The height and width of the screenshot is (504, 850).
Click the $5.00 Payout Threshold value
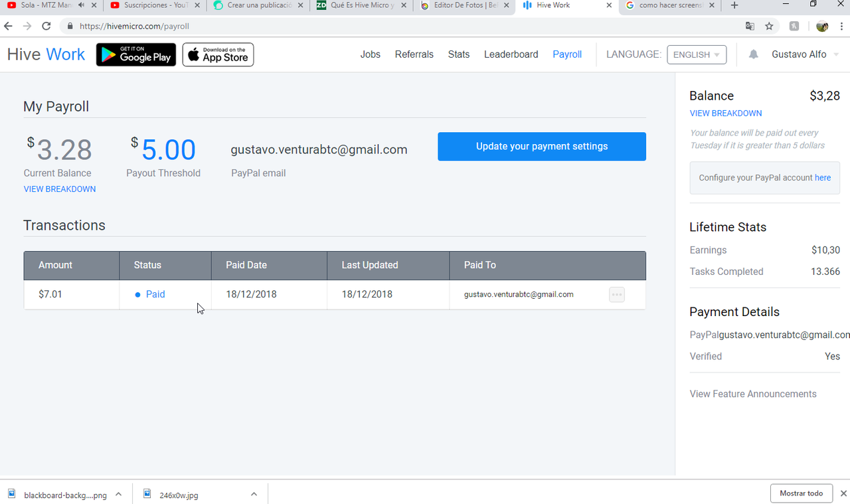click(163, 150)
